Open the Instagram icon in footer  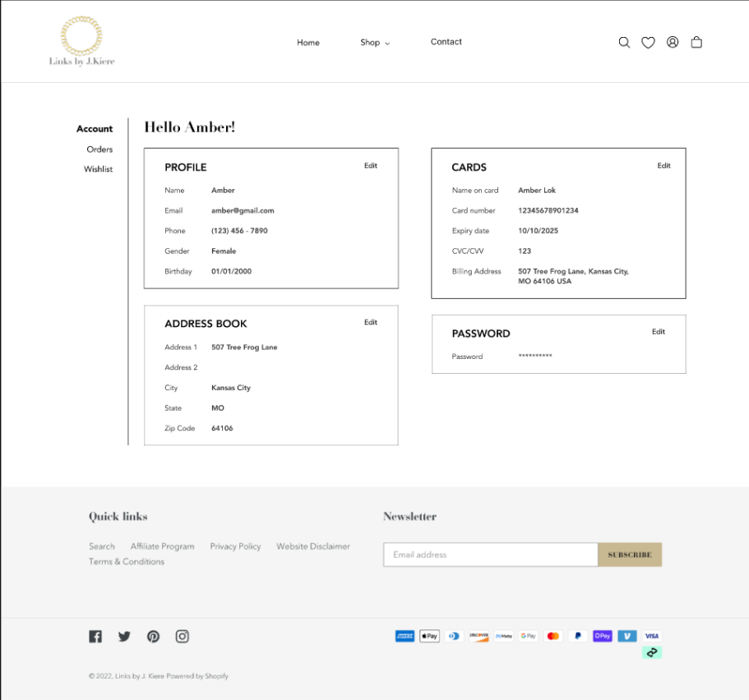(x=183, y=636)
